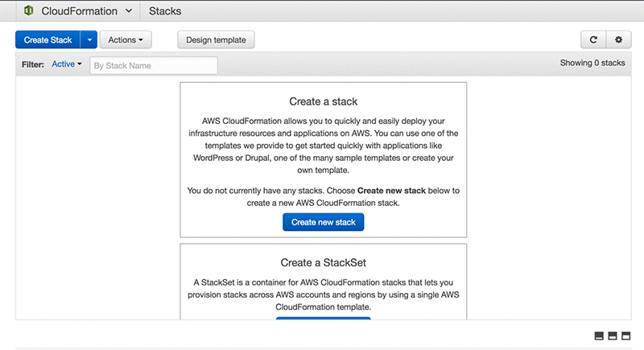Image resolution: width=644 pixels, height=350 pixels.
Task: Click the partially visible StackSet create button
Action: pyautogui.click(x=323, y=319)
